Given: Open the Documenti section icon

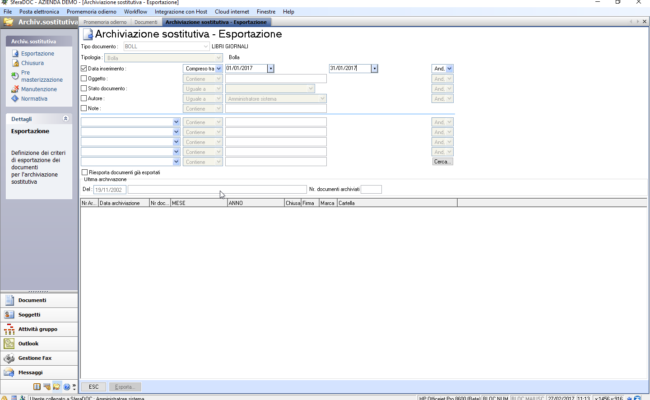Looking at the screenshot, I should tap(9, 300).
